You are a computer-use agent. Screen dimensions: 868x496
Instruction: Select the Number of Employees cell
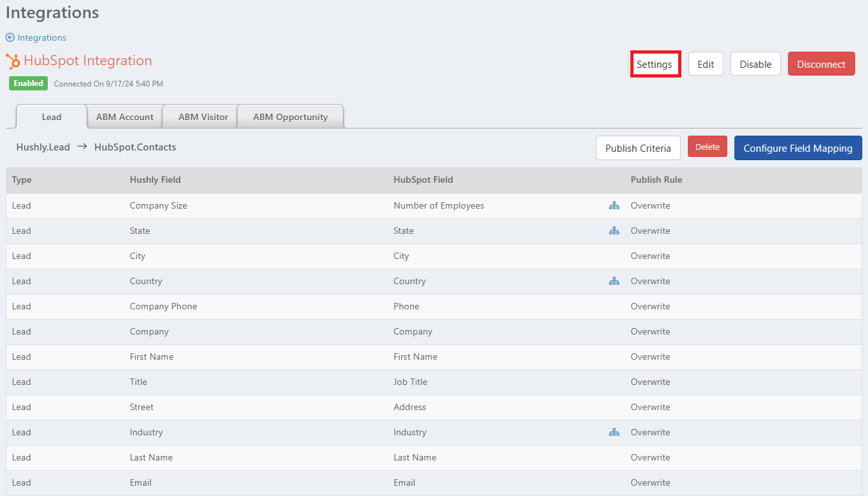[x=439, y=206]
